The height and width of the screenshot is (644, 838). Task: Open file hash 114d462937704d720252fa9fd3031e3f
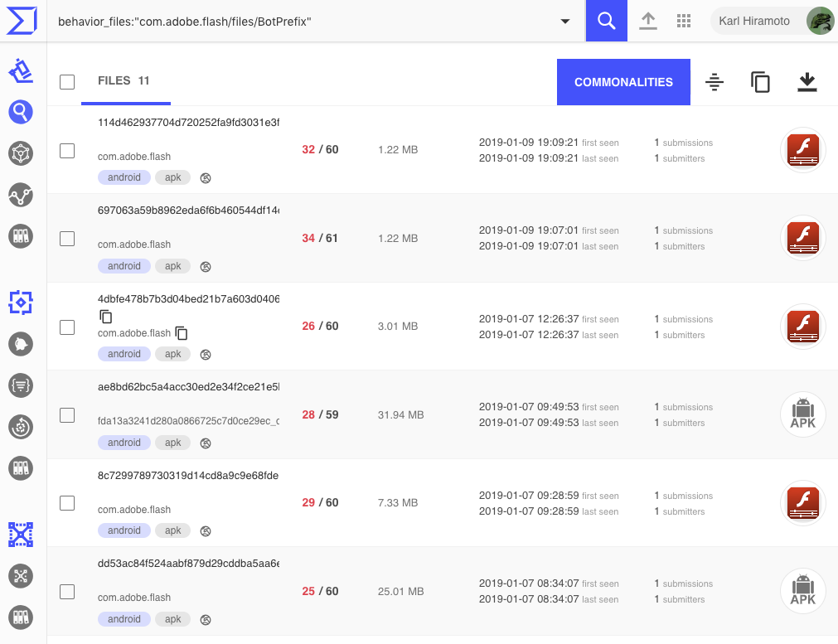pos(188,123)
